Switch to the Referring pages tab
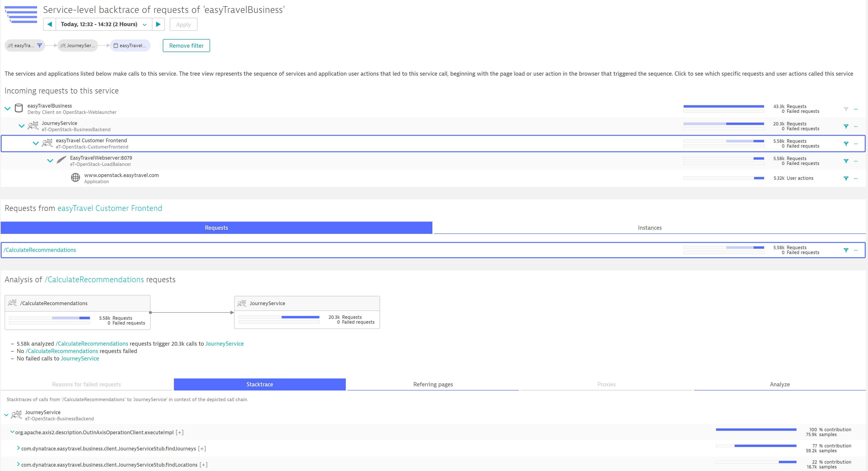Screen dimensions: 868x471 point(433,384)
